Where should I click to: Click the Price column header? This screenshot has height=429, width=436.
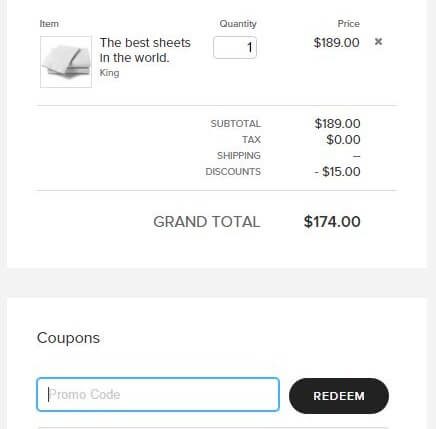click(x=349, y=24)
